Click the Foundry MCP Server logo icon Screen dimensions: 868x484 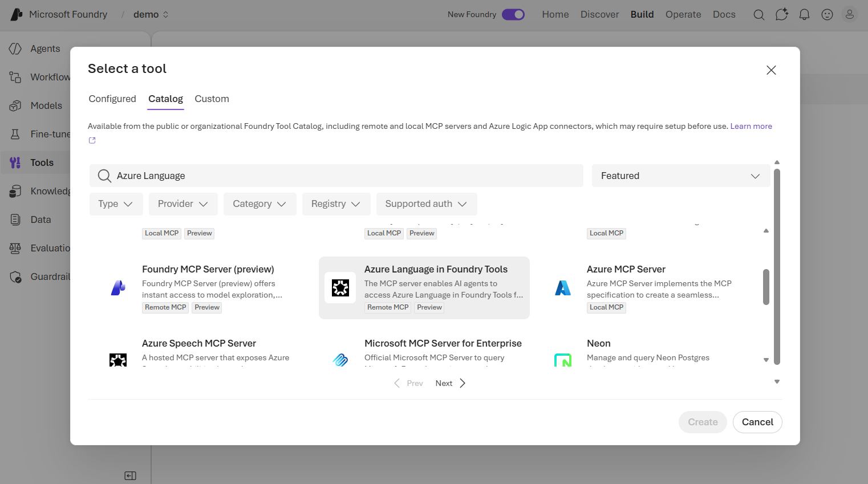pos(118,288)
